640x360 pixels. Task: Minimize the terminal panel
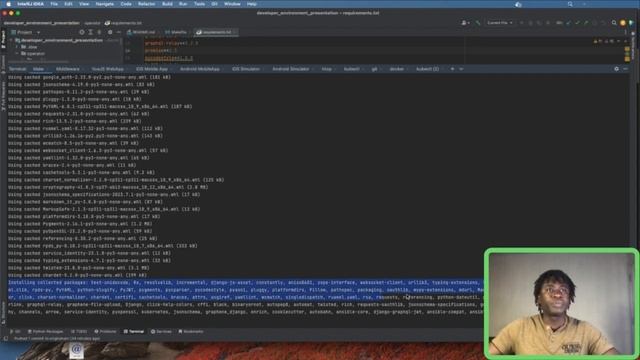625,69
